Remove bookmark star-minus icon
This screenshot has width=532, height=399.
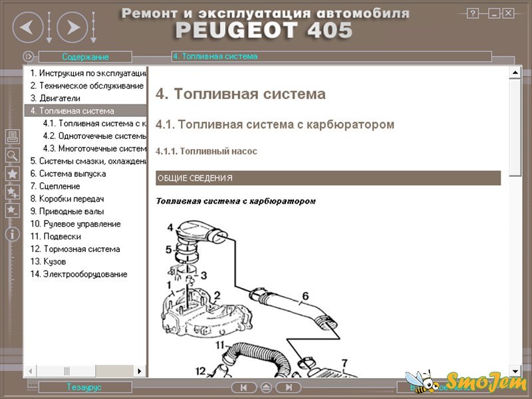click(13, 210)
